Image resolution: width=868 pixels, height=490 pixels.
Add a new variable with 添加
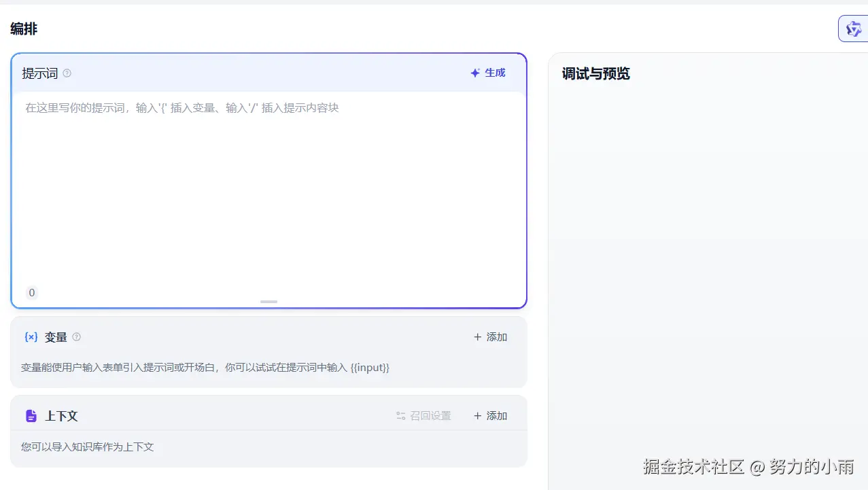click(x=490, y=337)
